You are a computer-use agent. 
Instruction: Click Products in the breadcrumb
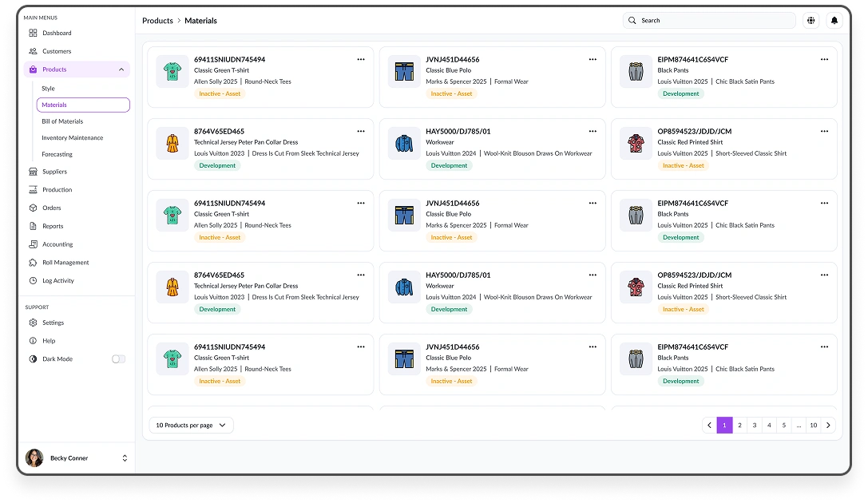[x=157, y=21]
